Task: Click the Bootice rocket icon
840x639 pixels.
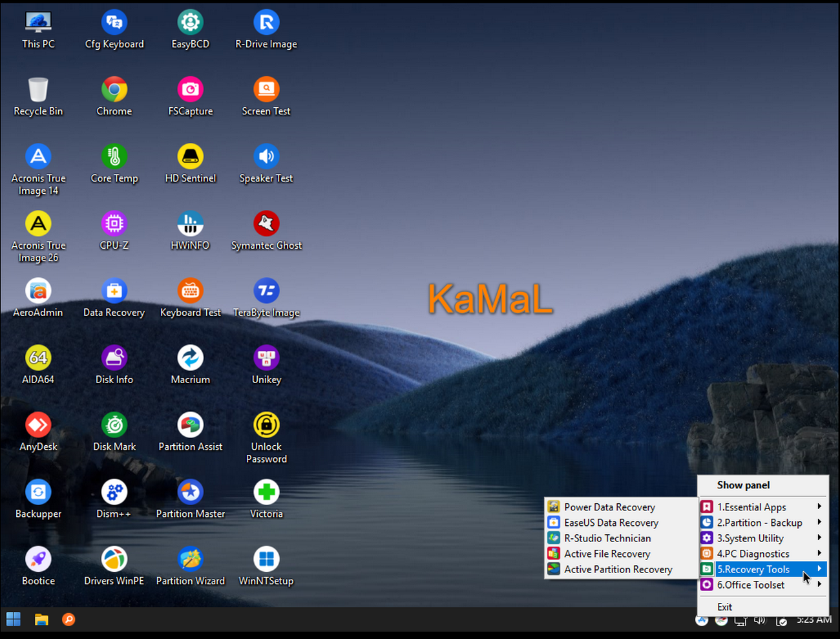Action: 38,567
